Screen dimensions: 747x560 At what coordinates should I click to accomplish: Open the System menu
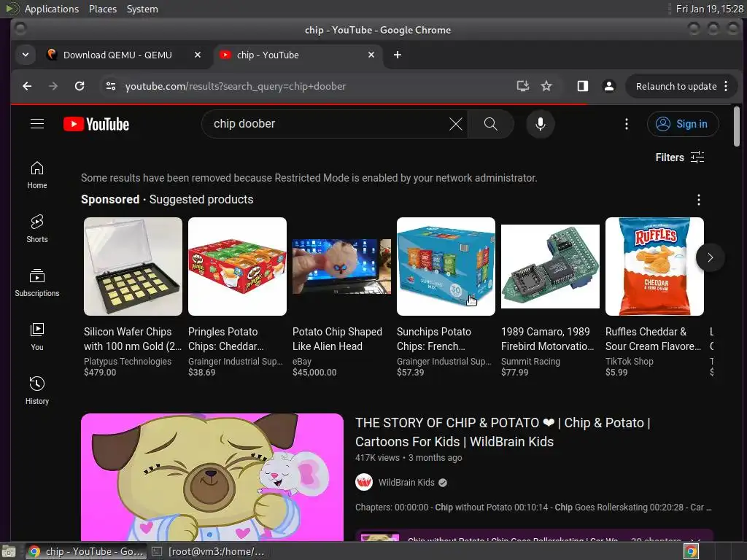tap(142, 9)
